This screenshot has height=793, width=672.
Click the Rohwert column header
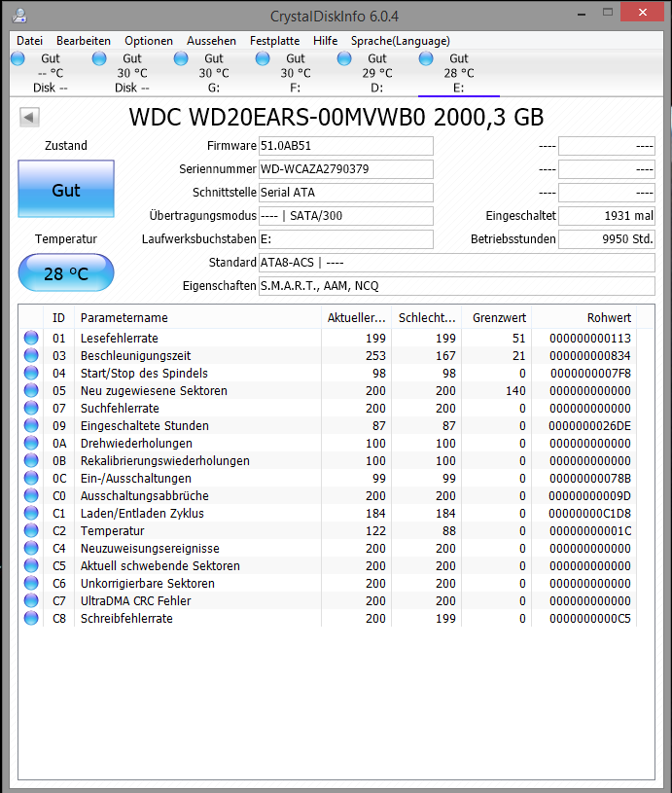click(x=584, y=318)
